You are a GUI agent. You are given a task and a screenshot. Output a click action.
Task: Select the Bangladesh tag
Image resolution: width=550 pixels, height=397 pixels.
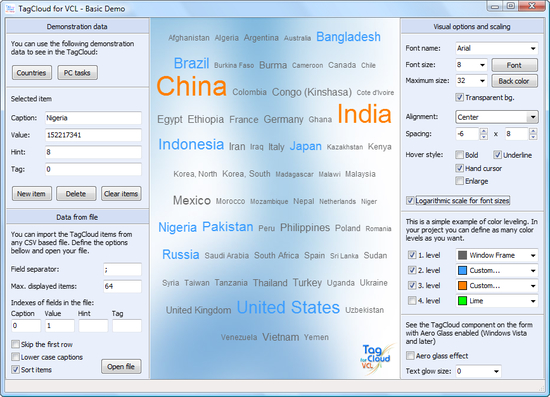(x=348, y=37)
